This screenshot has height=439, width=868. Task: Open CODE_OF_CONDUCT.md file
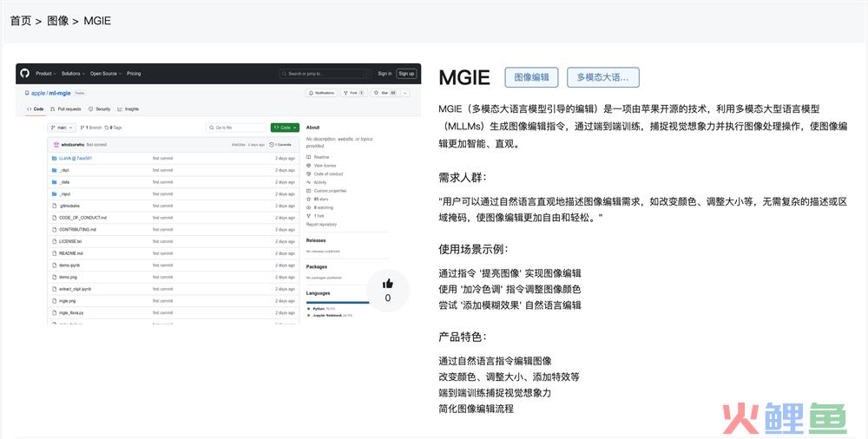pyautogui.click(x=83, y=218)
